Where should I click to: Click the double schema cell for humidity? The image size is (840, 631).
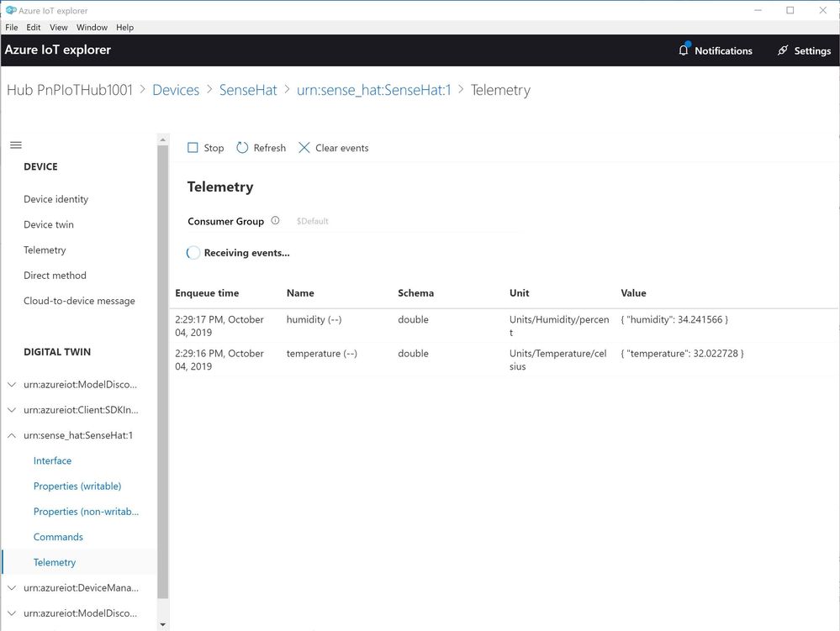point(413,319)
